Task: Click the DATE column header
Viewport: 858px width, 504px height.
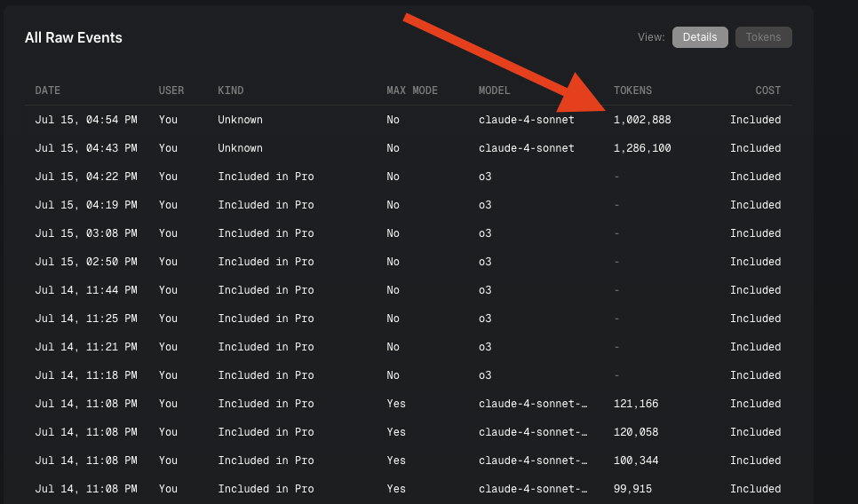Action: [48, 91]
